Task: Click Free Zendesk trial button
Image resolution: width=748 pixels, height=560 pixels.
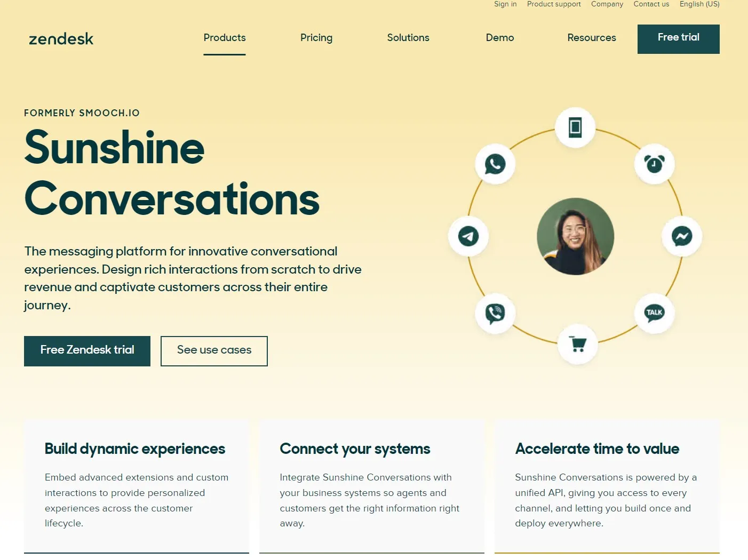Action: click(87, 351)
